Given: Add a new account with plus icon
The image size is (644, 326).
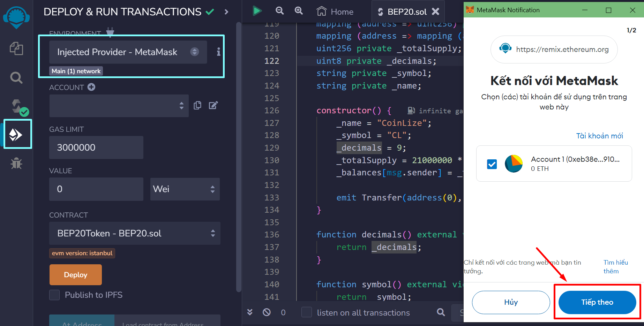Looking at the screenshot, I should (91, 87).
